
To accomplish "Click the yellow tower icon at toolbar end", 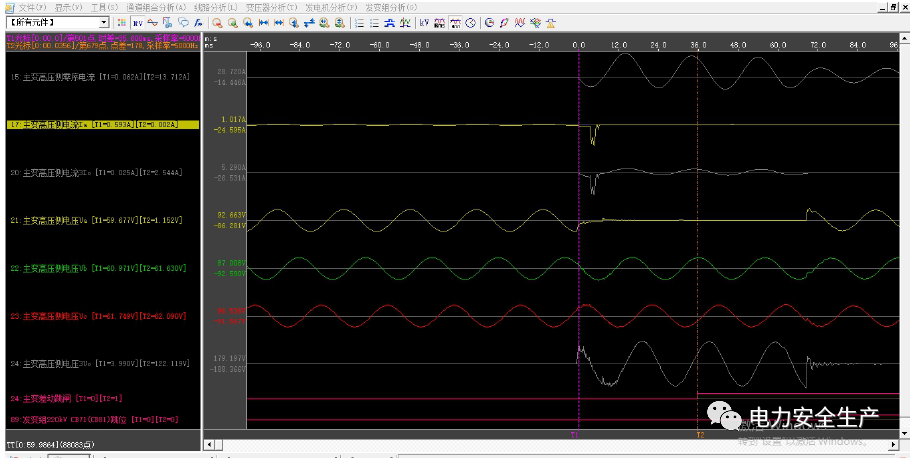I will [550, 23].
